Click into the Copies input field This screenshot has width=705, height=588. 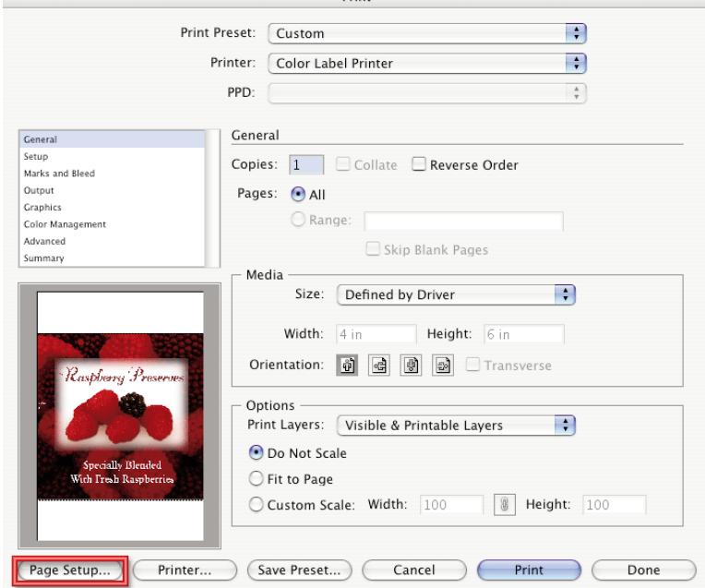coord(305,165)
